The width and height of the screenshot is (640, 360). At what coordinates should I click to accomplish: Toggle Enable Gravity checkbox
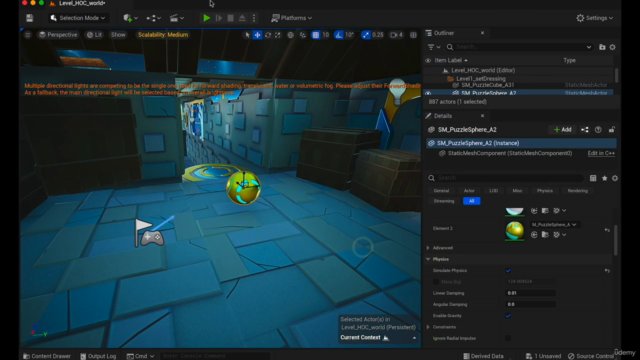508,316
